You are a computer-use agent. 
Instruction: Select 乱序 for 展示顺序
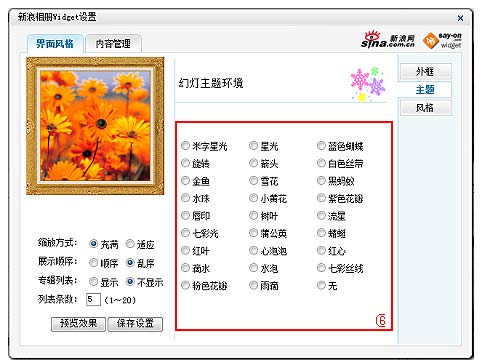[130, 263]
